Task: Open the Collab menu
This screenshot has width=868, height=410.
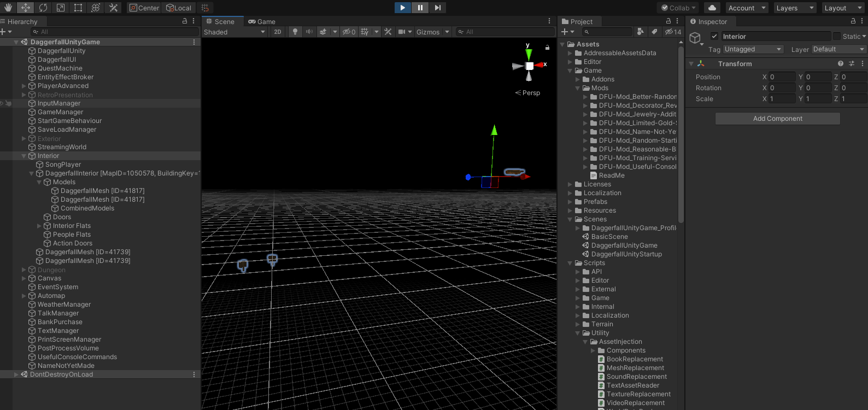Action: tap(678, 8)
